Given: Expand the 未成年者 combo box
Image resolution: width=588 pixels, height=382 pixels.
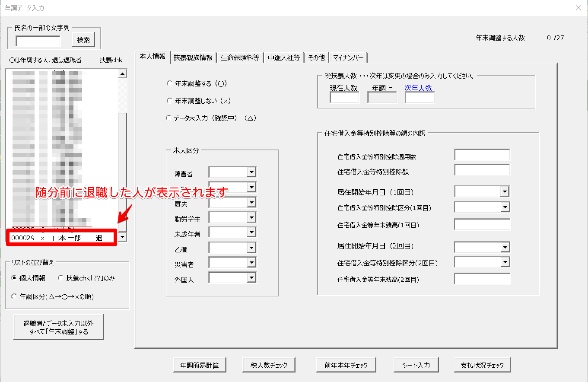Looking at the screenshot, I should [251, 232].
